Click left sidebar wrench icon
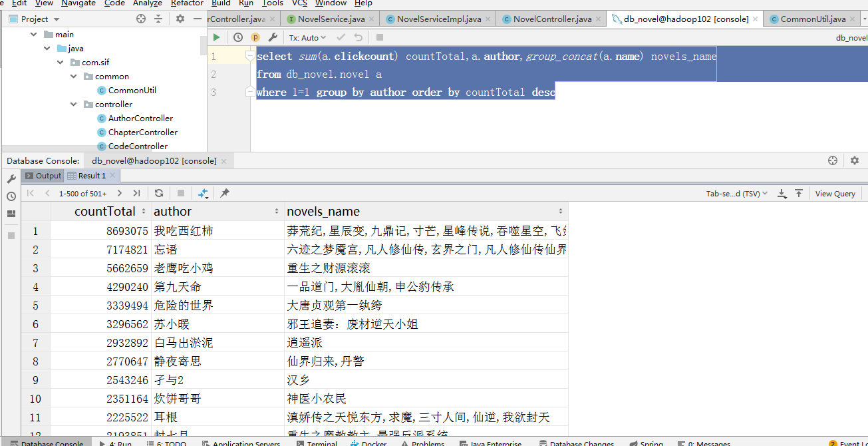The width and height of the screenshot is (868, 446). 11,179
